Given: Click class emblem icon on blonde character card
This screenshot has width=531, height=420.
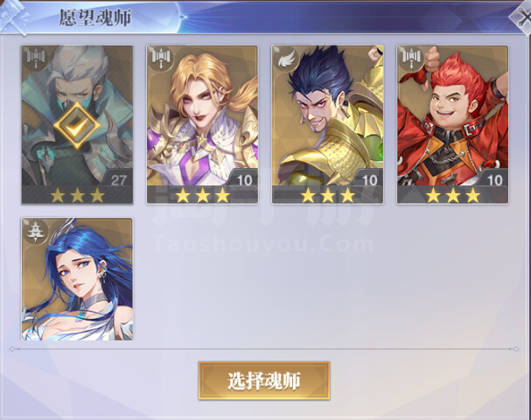Looking at the screenshot, I should 161,58.
